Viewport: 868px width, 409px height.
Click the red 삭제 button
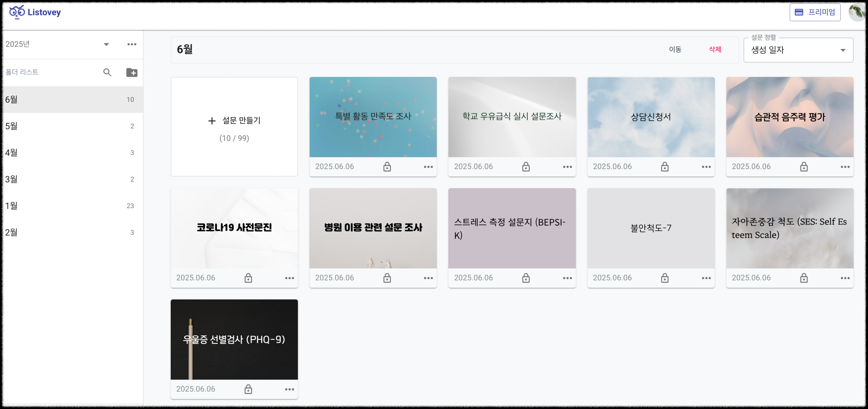click(715, 49)
